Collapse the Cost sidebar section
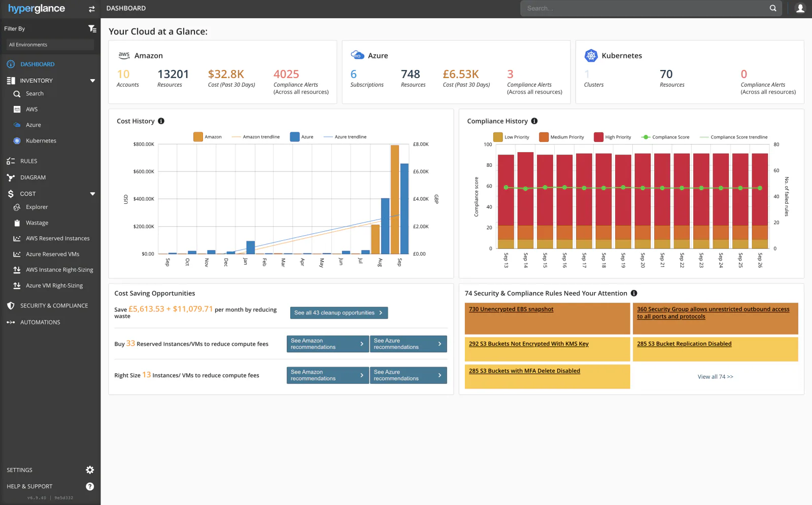812x505 pixels. point(92,193)
